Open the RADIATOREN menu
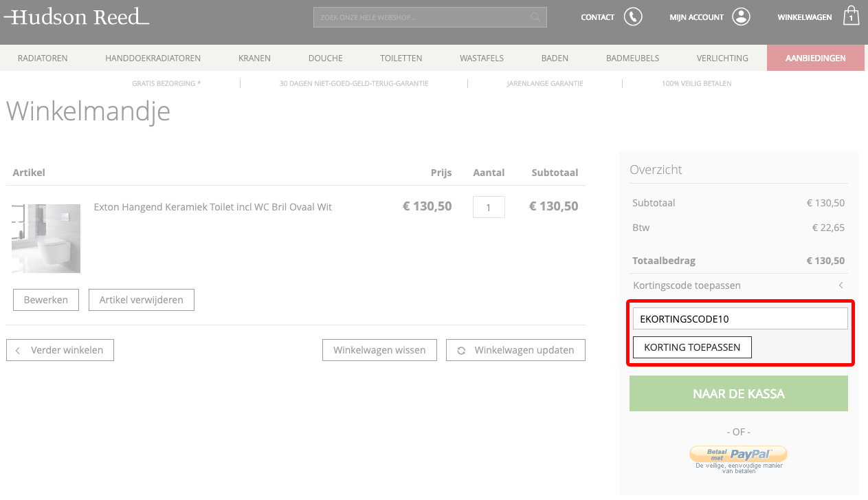The height and width of the screenshot is (500, 868). tap(43, 58)
